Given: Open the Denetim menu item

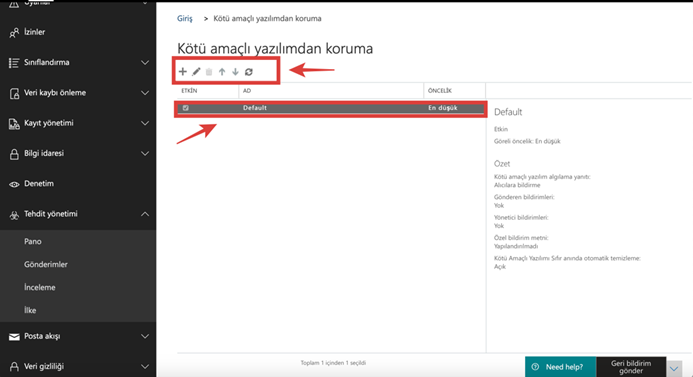Looking at the screenshot, I should point(39,183).
